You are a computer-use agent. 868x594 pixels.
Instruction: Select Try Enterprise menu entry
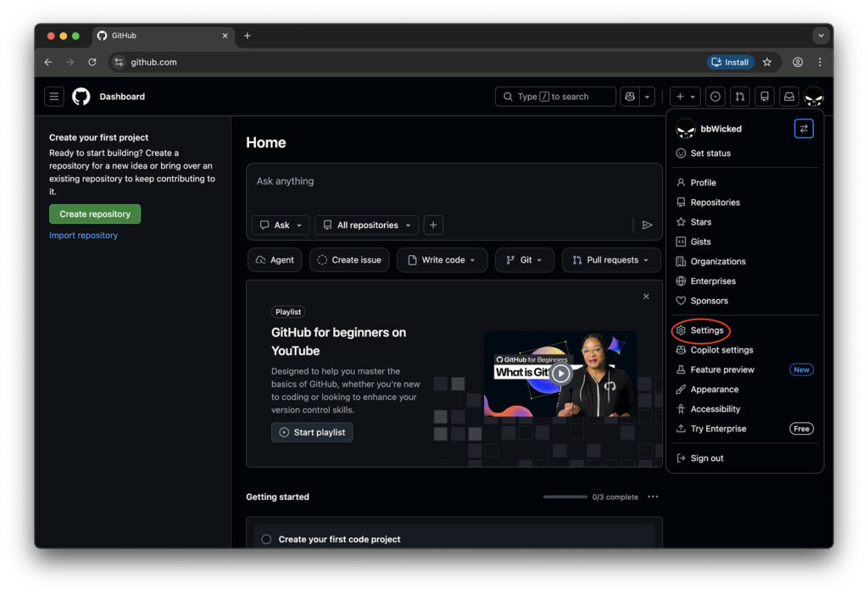(744, 429)
